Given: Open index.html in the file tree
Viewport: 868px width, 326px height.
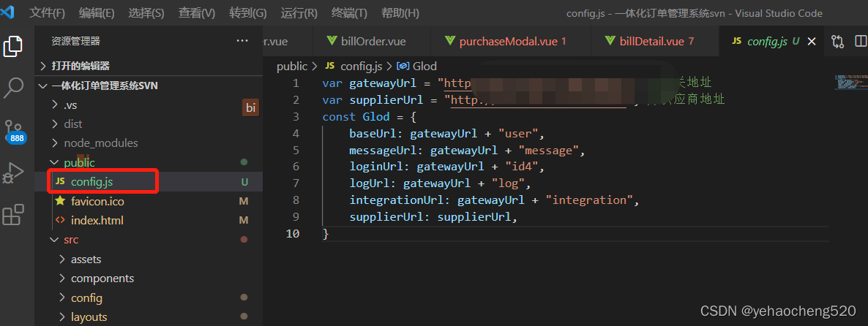Looking at the screenshot, I should click(149, 221).
